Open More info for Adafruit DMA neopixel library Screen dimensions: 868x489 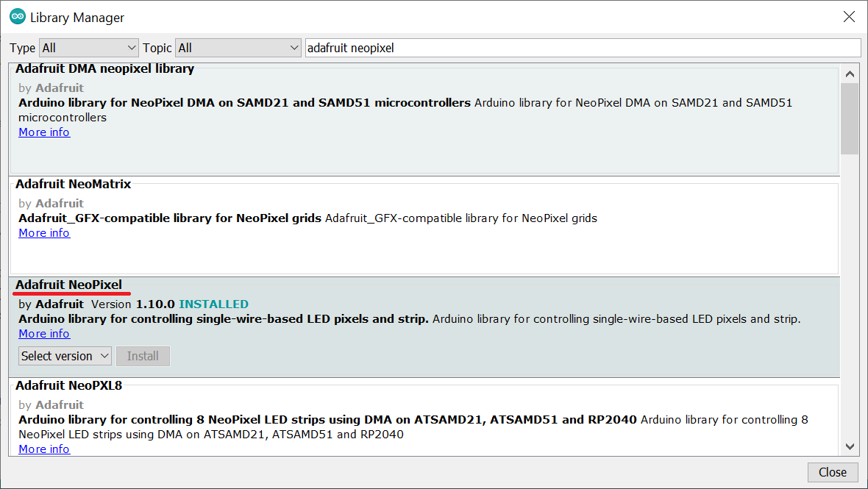pyautogui.click(x=44, y=132)
